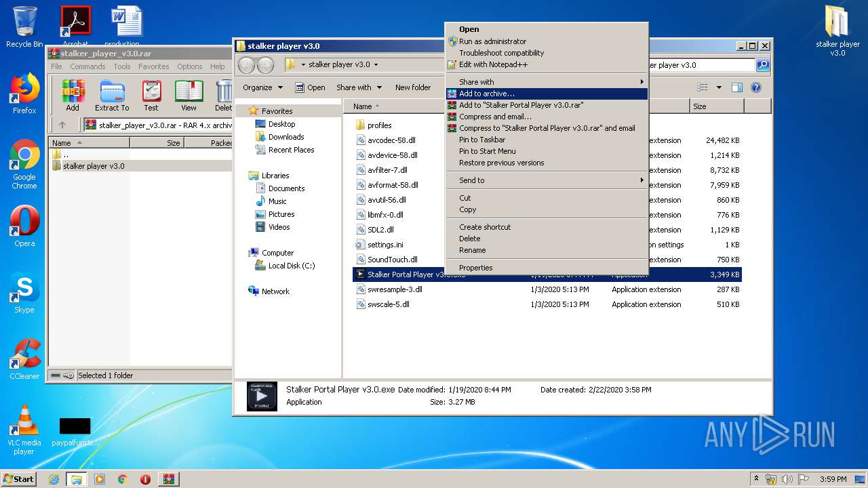Open the change view dropdown arrow

(x=719, y=87)
